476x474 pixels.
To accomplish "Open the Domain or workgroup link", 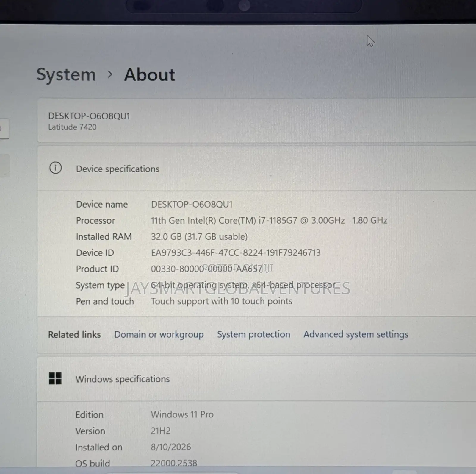I will tap(159, 335).
